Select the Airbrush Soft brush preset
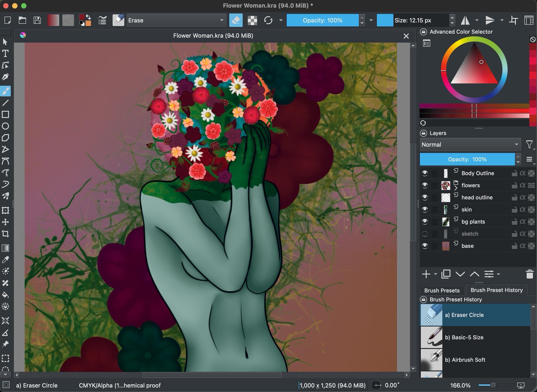Image resolution: width=537 pixels, height=392 pixels. pos(465,360)
